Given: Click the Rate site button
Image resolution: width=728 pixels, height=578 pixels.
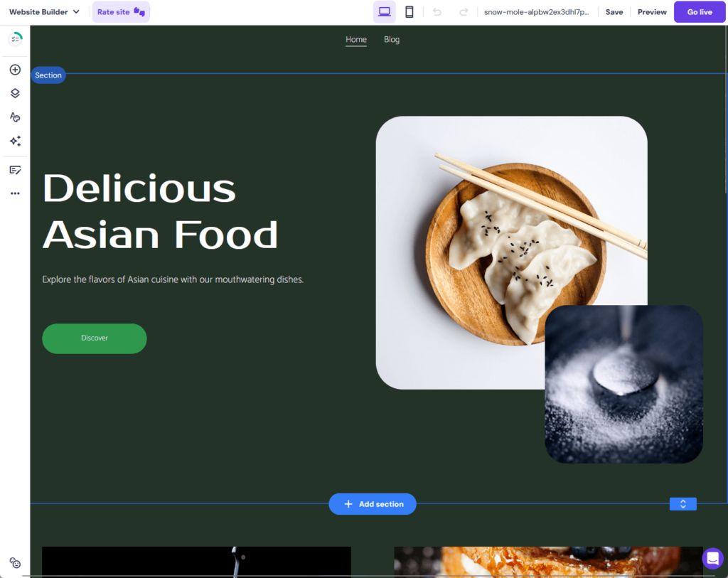Looking at the screenshot, I should pos(121,12).
